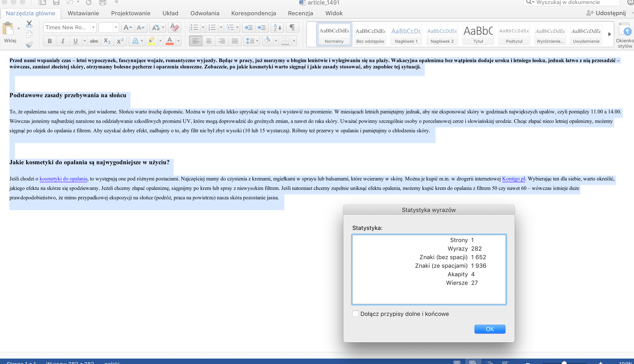Open the bullet list style dropdown arrow
This screenshot has width=634, height=364.
[x=203, y=27]
